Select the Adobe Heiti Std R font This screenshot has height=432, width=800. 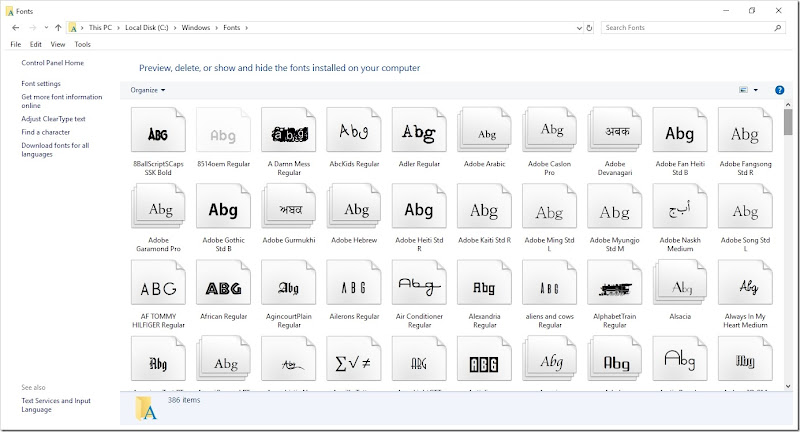(419, 206)
